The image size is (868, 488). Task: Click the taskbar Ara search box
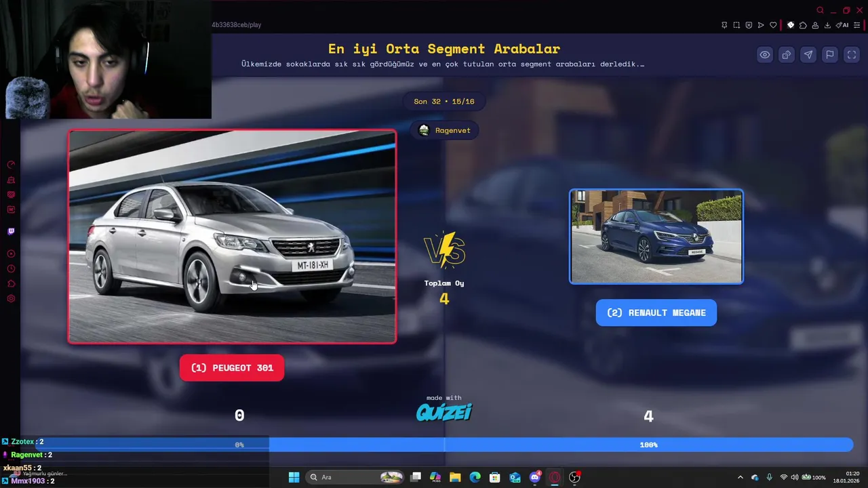click(x=355, y=477)
